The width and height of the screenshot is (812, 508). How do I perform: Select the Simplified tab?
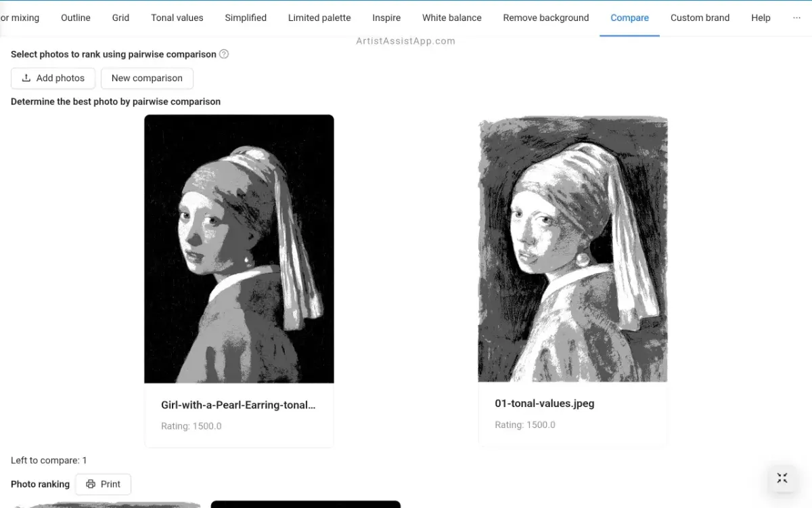pyautogui.click(x=246, y=18)
